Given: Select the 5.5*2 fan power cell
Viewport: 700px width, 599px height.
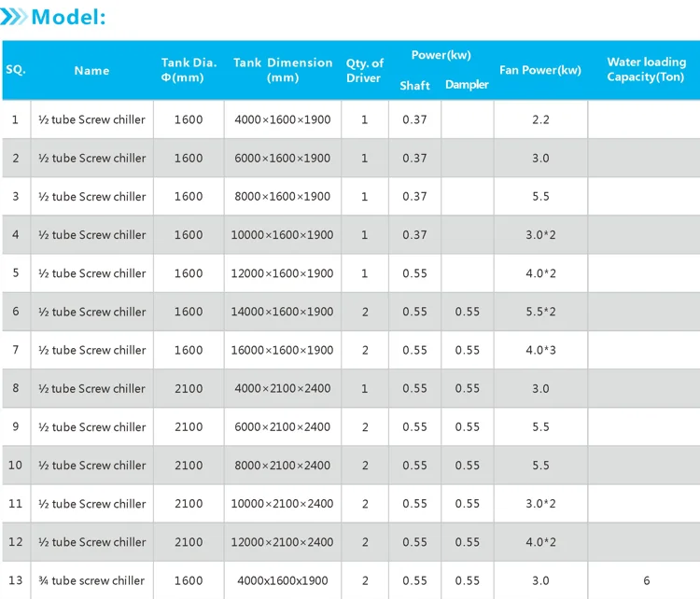Looking at the screenshot, I should [x=540, y=312].
